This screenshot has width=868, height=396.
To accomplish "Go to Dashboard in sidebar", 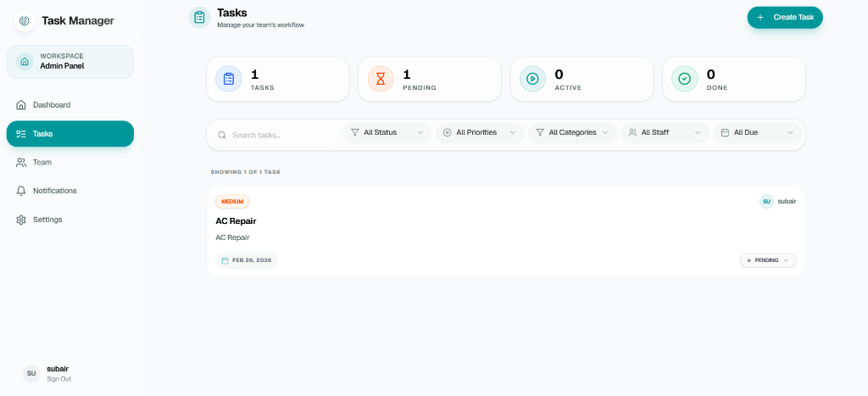I will (52, 105).
